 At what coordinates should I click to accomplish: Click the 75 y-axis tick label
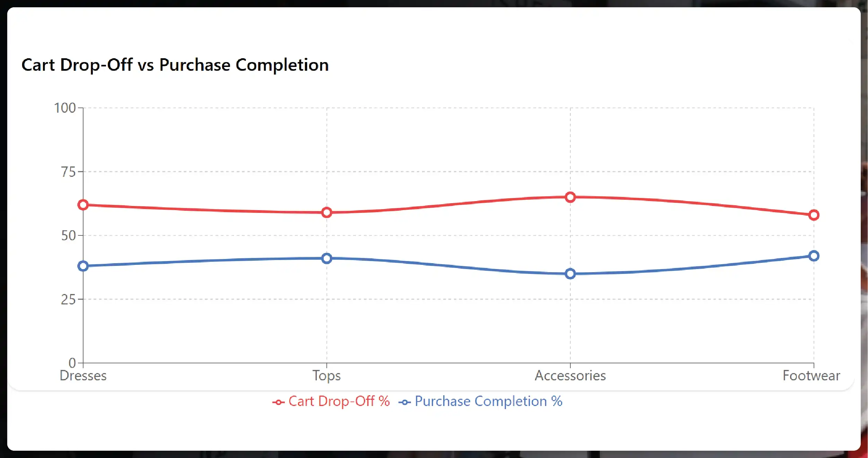[68, 172]
